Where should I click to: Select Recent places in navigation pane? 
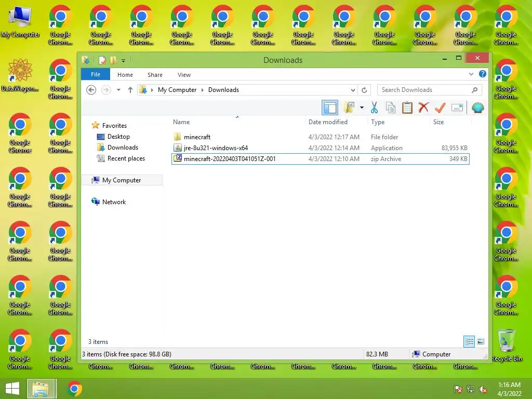126,158
